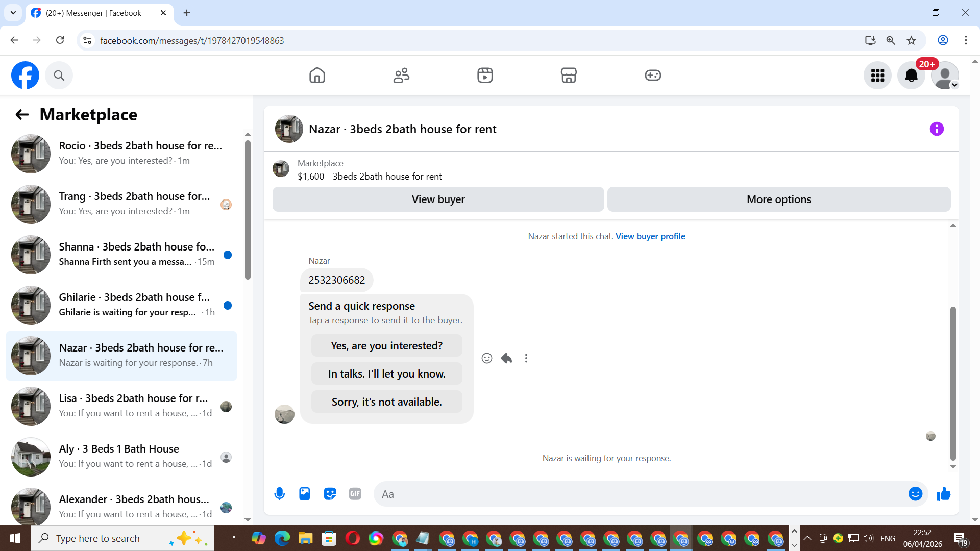980x551 pixels.
Task: Send quick response 'In talks. I'll let you know.'
Action: point(386,373)
